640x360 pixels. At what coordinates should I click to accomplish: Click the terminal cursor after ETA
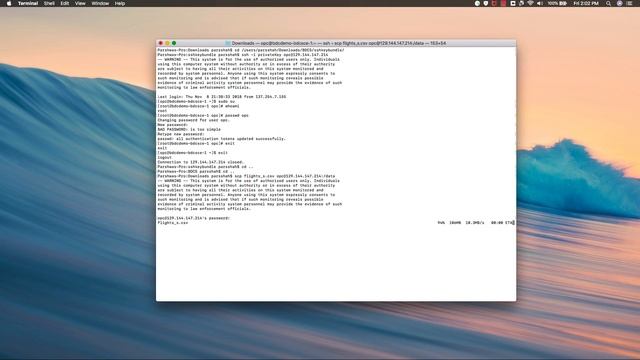[x=513, y=223]
